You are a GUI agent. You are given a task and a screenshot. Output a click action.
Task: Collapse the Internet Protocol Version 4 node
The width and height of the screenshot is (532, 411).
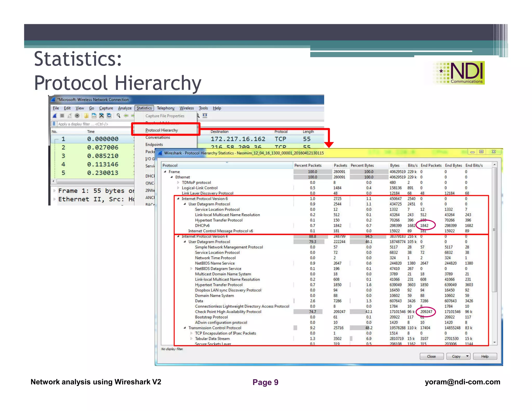pyautogui.click(x=178, y=236)
